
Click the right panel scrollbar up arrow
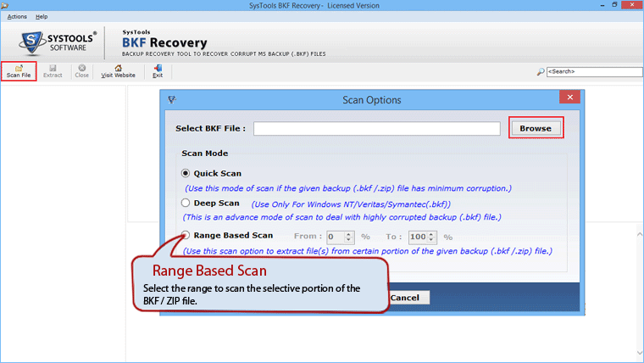[x=640, y=234]
